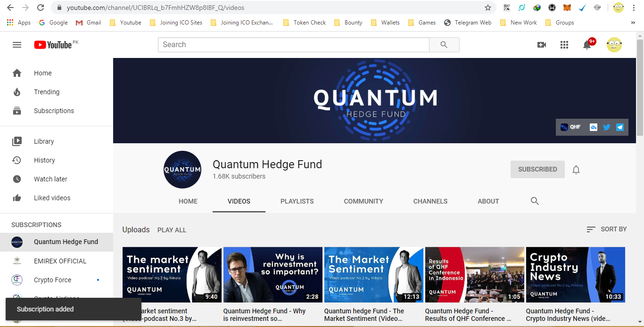Open 'Quantum Hedge Fund - Why is reinvestment' title
The width and height of the screenshot is (644, 327).
(264, 315)
